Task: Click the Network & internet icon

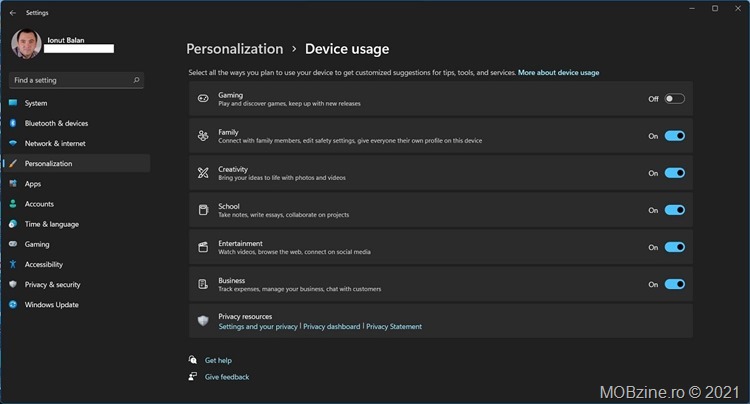Action: coord(13,143)
